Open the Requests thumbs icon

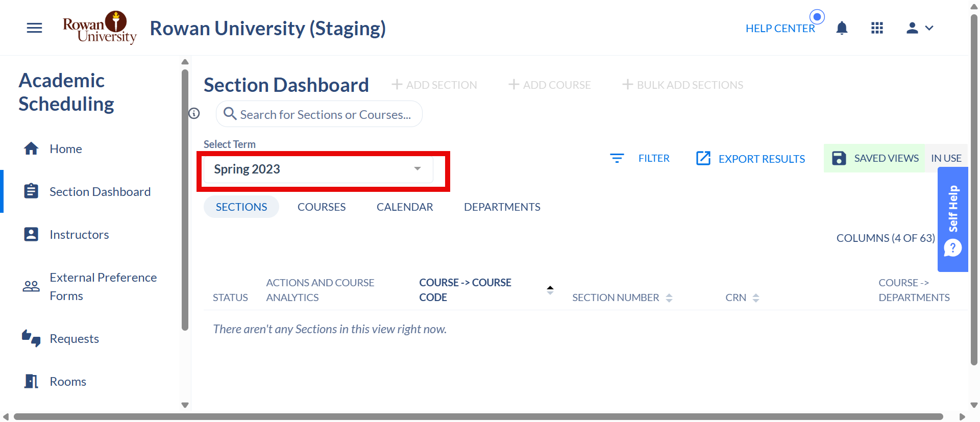pyautogui.click(x=31, y=338)
